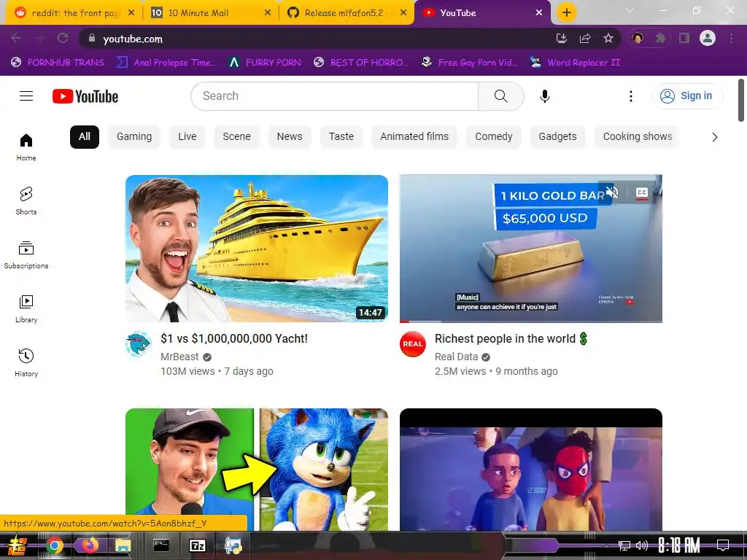Open File Explorer from the taskbar

[x=123, y=545]
